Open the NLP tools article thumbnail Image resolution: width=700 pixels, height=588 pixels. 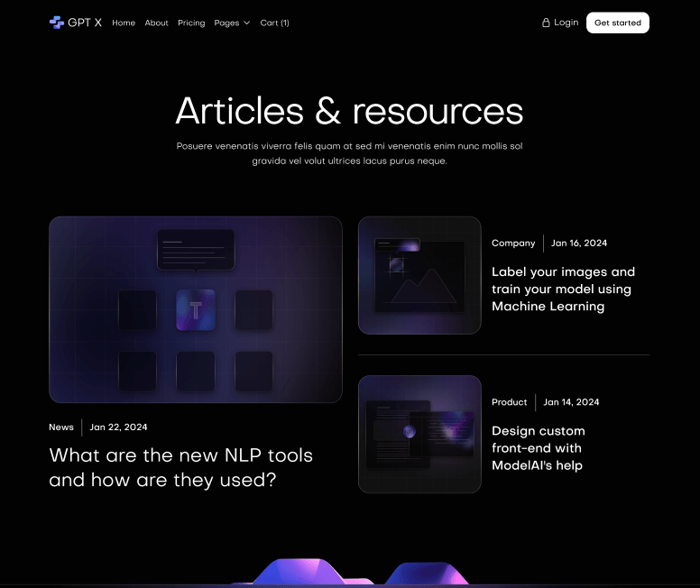pyautogui.click(x=196, y=309)
